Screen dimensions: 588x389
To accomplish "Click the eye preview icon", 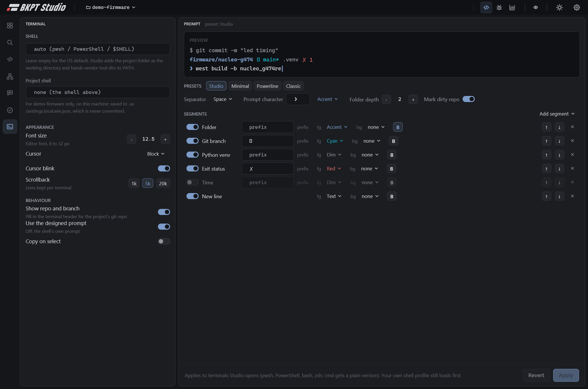I will click(x=536, y=7).
